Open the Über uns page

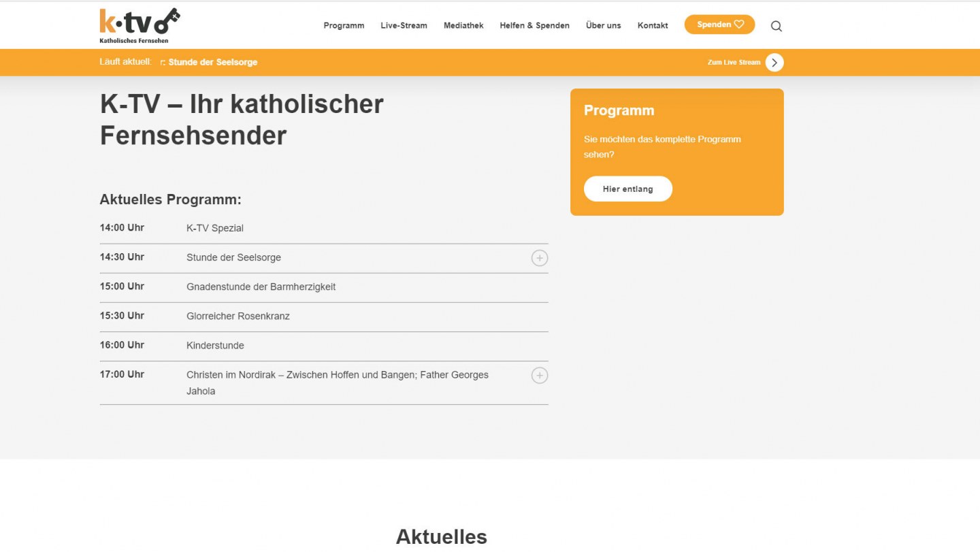click(x=603, y=26)
